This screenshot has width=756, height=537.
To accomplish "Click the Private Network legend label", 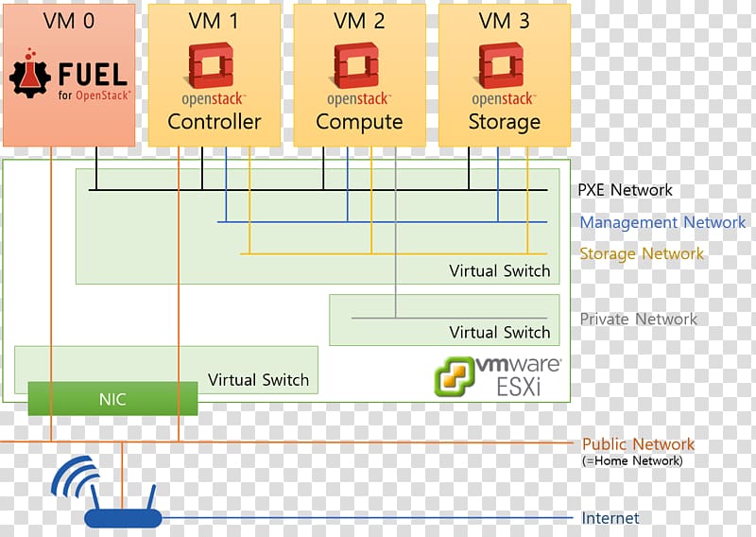I will (639, 319).
